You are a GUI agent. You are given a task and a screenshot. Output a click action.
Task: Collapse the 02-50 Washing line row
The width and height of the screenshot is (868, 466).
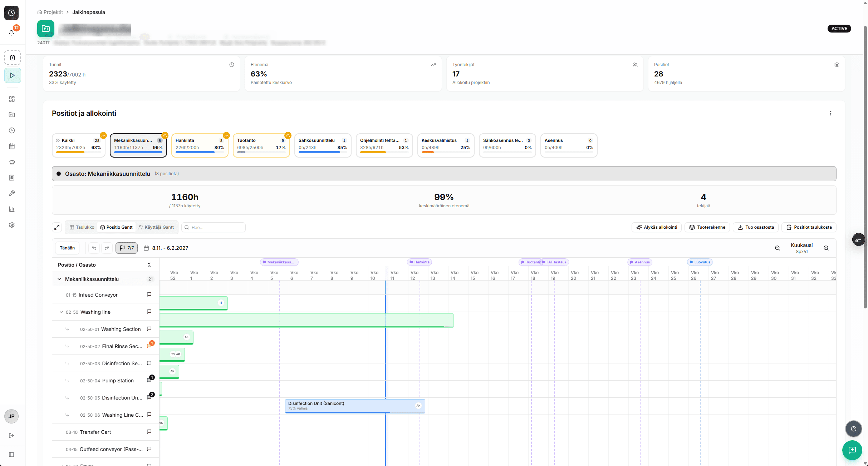click(x=61, y=312)
